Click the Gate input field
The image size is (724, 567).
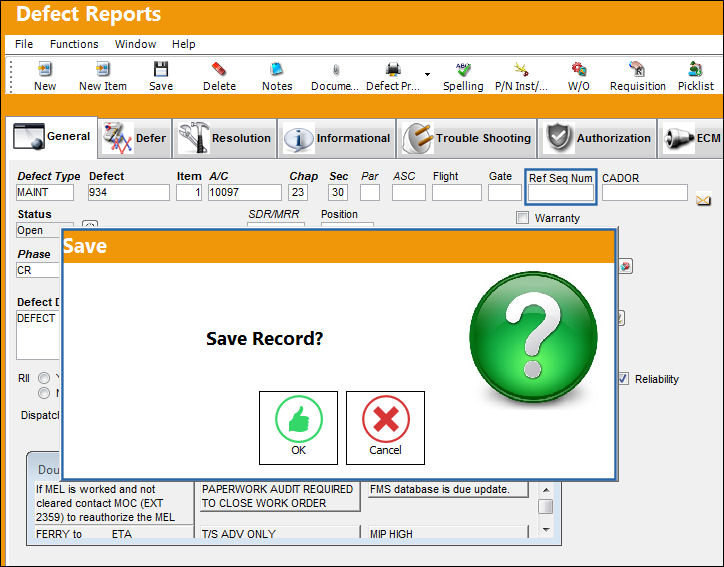pyautogui.click(x=505, y=193)
